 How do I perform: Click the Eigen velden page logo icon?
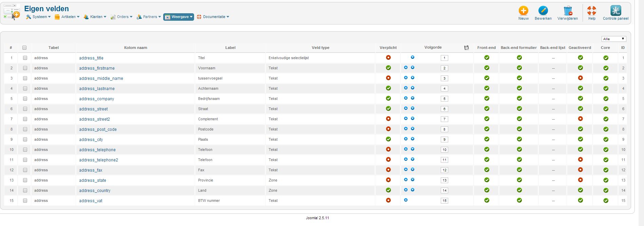(x=12, y=12)
